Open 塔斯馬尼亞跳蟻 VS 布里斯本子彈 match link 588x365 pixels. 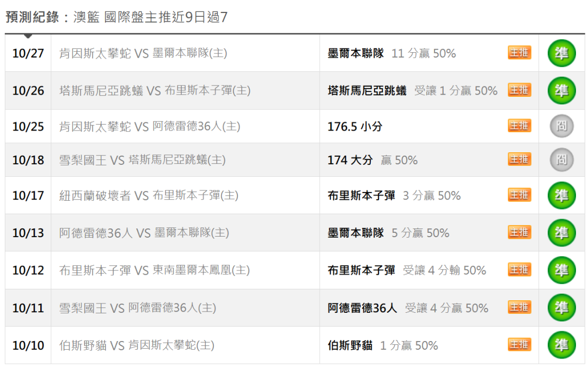(x=155, y=91)
